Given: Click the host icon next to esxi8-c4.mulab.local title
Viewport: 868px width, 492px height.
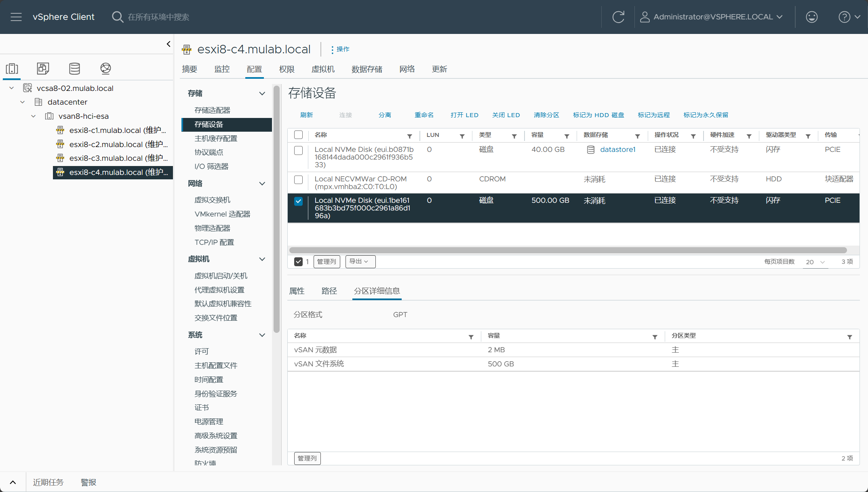Looking at the screenshot, I should [187, 49].
